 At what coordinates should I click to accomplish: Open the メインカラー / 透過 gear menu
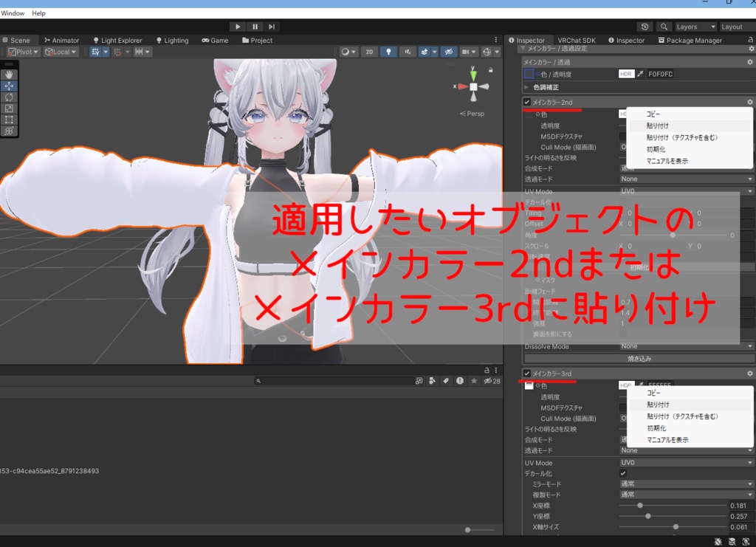click(x=750, y=62)
